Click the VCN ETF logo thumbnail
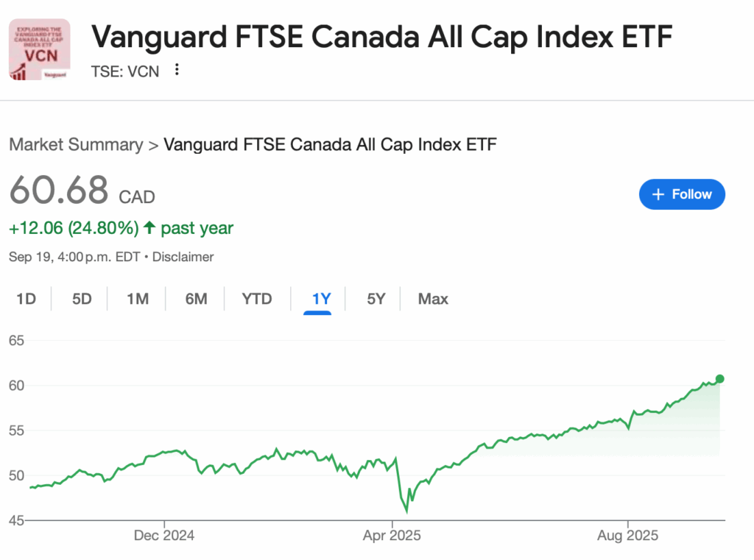 pos(40,49)
